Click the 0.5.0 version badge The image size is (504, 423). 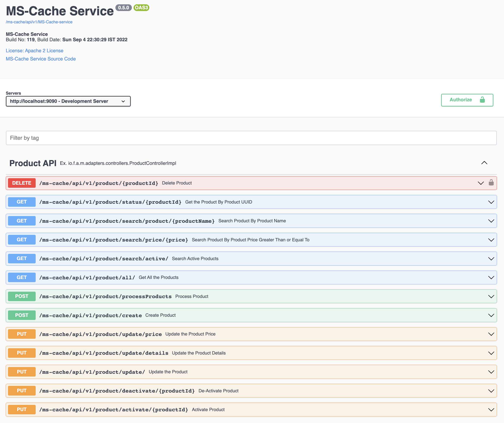[123, 8]
